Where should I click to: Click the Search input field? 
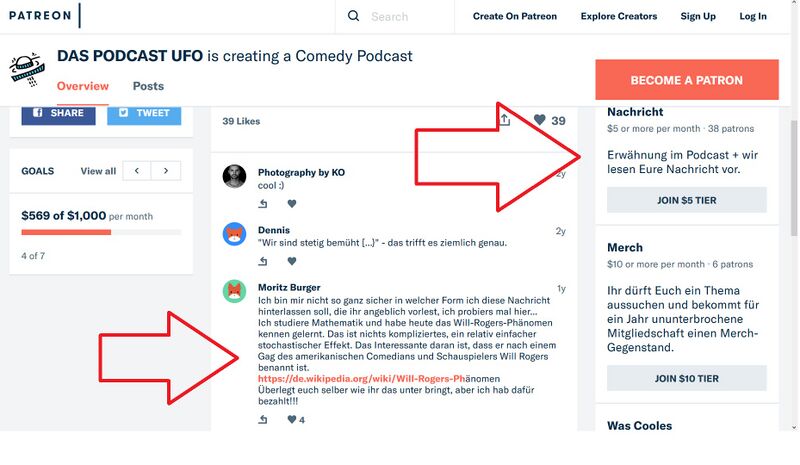408,17
